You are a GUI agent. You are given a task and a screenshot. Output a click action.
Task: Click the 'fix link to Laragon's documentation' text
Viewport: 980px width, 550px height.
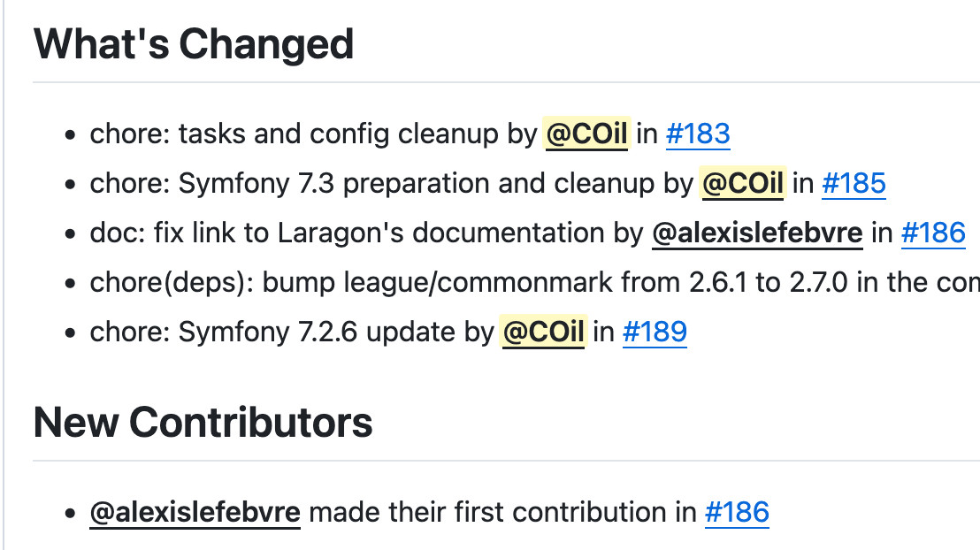click(379, 233)
